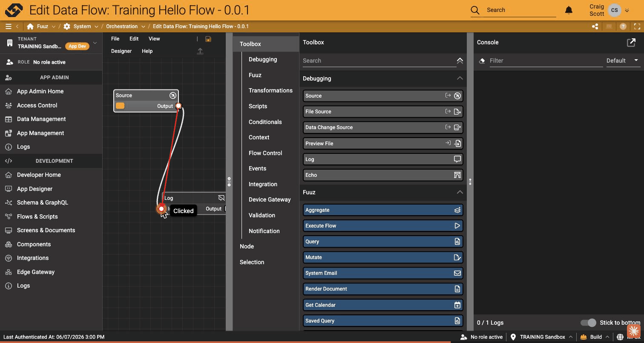Click the Toolbox search field
The image size is (644, 343).
point(379,61)
